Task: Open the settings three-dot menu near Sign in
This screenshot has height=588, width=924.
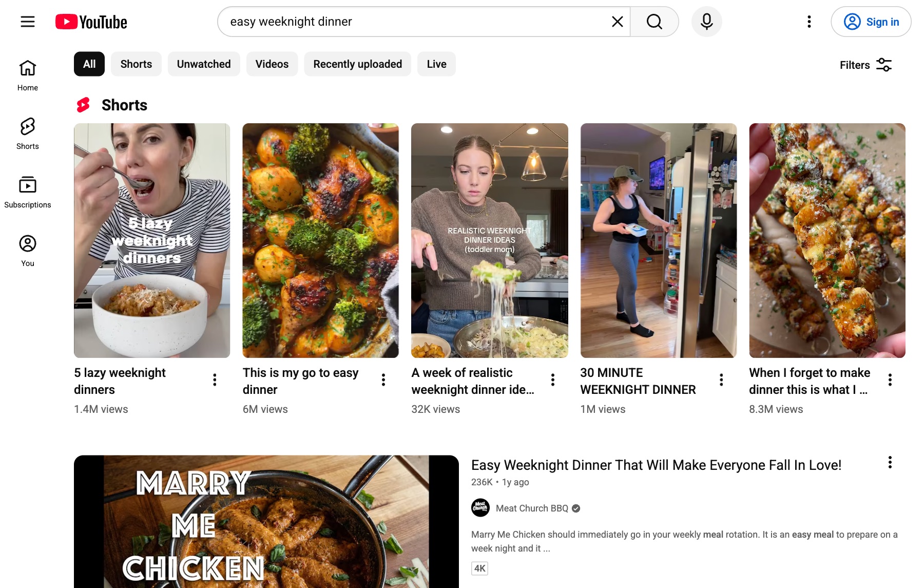Action: click(x=809, y=22)
